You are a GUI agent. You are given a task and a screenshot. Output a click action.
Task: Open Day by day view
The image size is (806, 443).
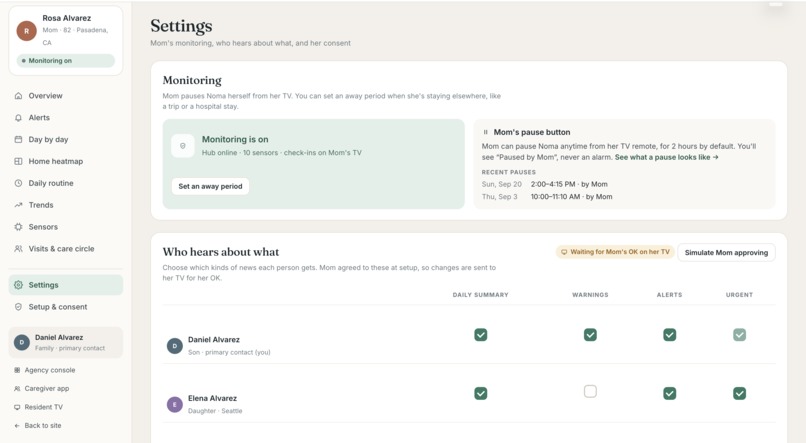(66, 139)
